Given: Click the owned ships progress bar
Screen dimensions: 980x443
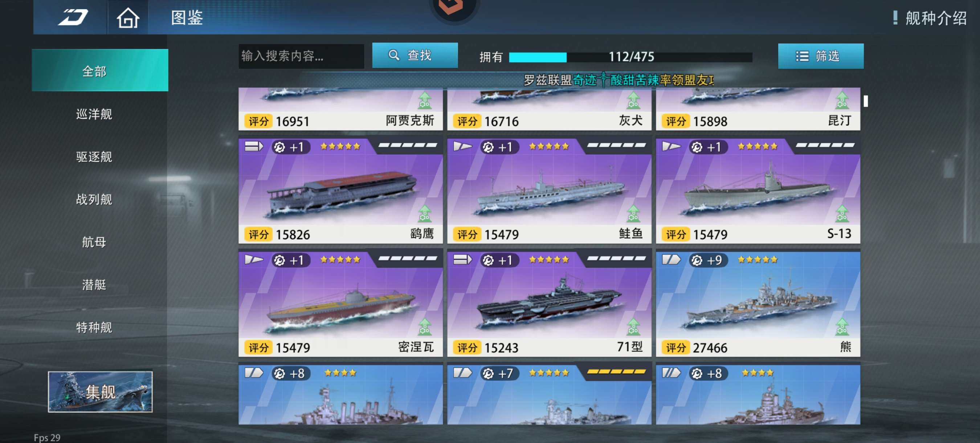Looking at the screenshot, I should tap(630, 57).
